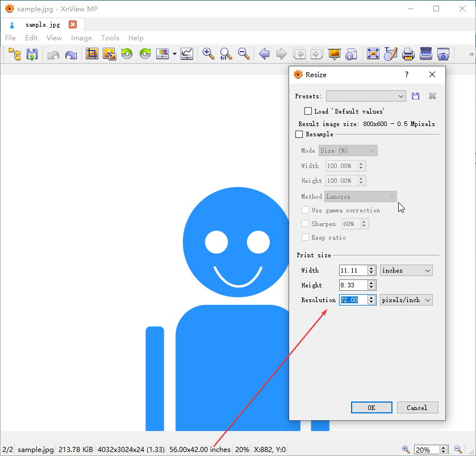Open the pixels/inch resolution unit dropdown

[x=406, y=300]
